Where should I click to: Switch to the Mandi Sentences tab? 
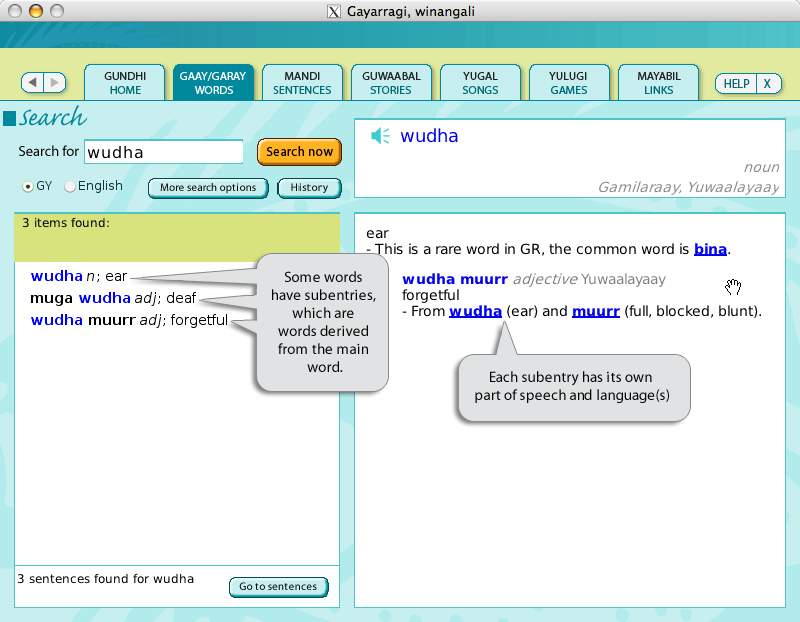[302, 82]
